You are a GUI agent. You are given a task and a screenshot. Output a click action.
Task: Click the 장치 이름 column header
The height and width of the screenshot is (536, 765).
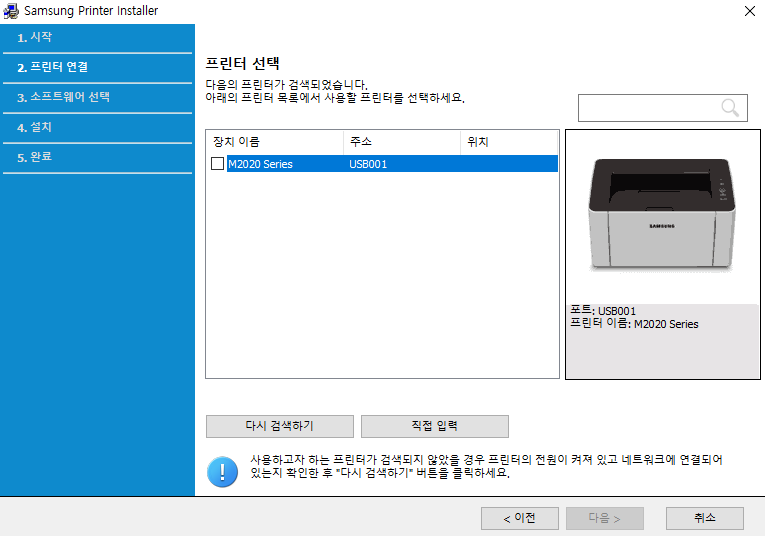pos(275,142)
